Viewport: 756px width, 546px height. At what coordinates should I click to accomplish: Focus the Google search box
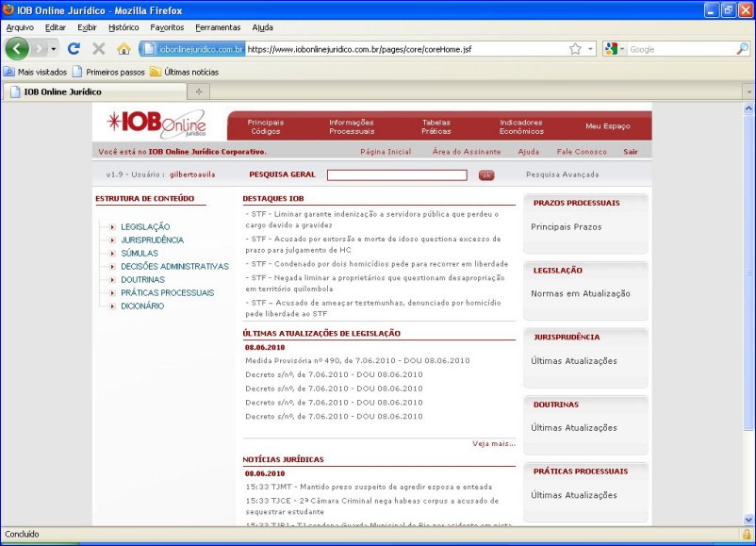(x=681, y=49)
